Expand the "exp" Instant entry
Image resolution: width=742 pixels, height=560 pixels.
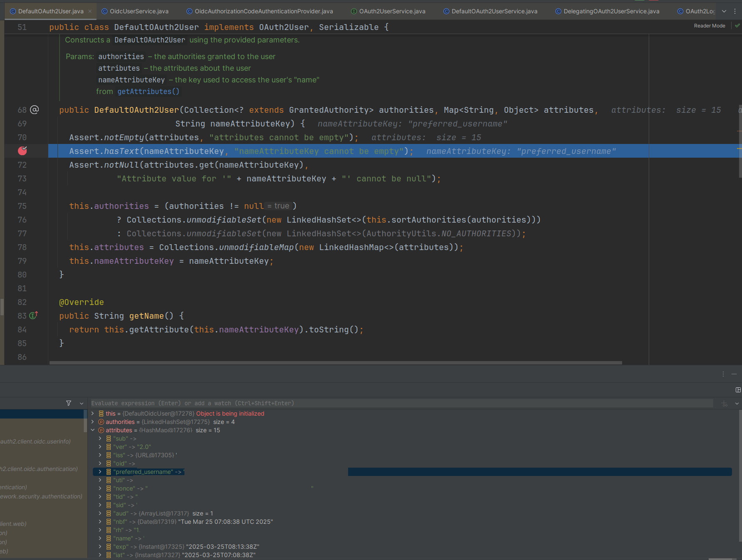[100, 547]
